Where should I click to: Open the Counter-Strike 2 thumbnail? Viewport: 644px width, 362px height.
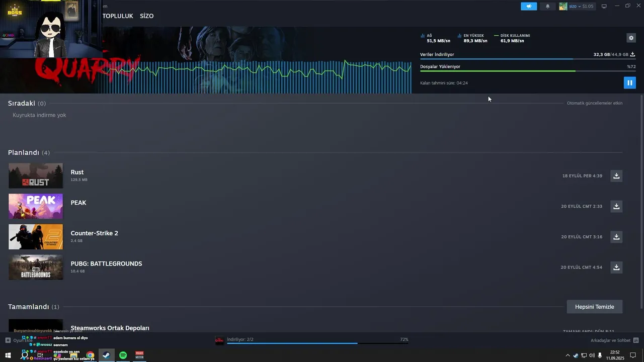(36, 236)
